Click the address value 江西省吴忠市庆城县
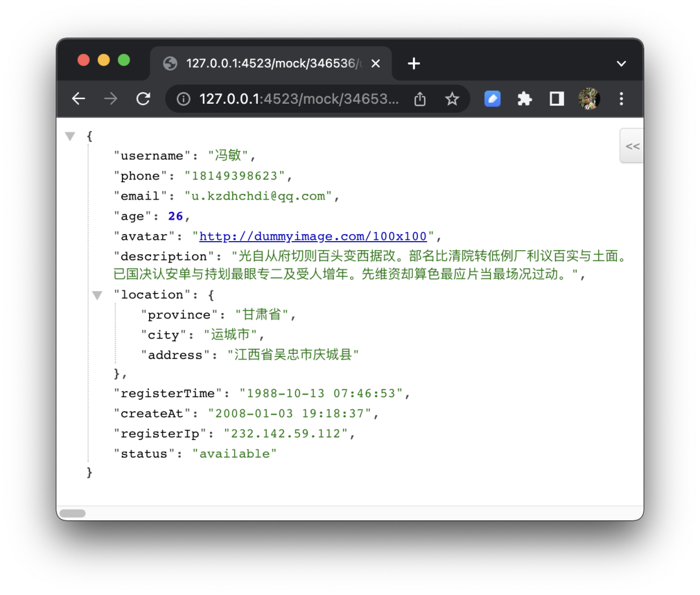Image resolution: width=700 pixels, height=595 pixels. 294,355
